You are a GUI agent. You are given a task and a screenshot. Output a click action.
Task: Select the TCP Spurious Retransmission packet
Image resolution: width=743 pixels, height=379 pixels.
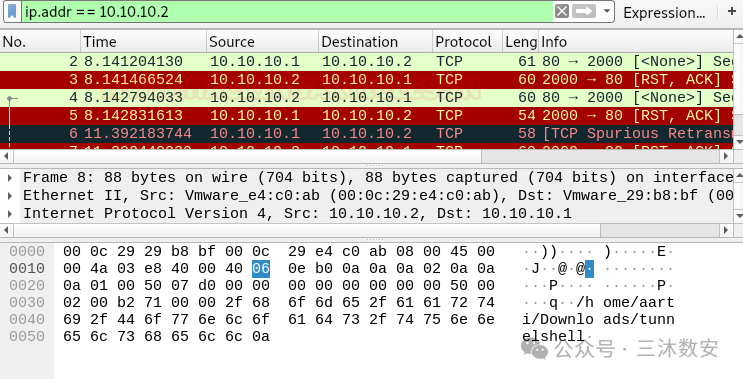(367, 133)
